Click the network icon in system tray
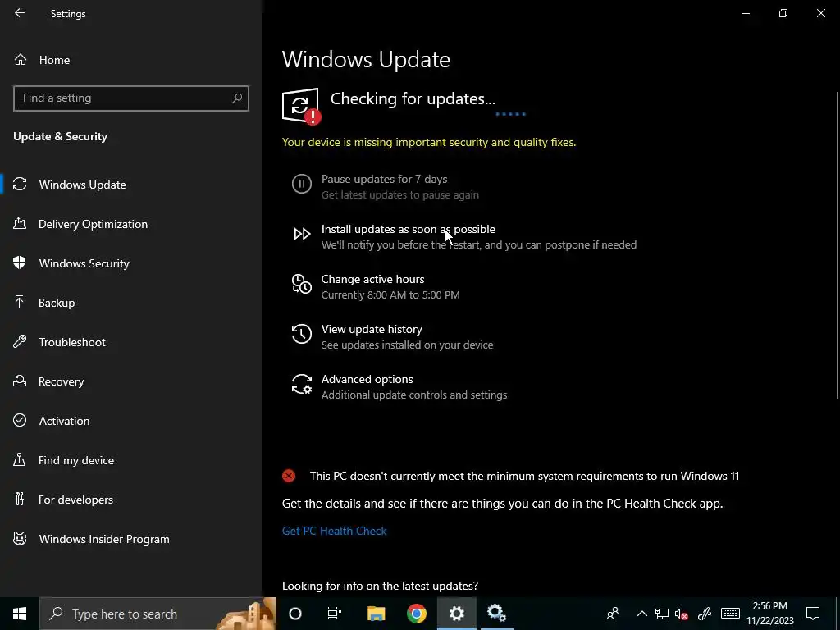 coord(662,614)
